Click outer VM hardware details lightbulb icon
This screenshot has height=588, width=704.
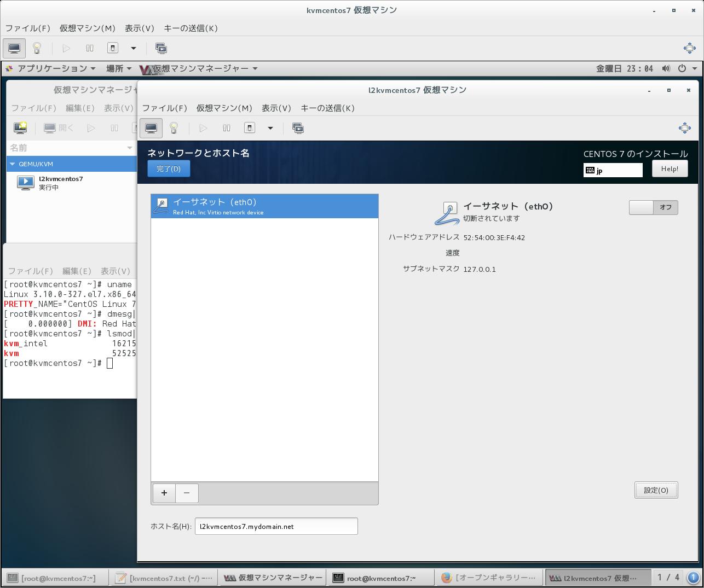(37, 48)
